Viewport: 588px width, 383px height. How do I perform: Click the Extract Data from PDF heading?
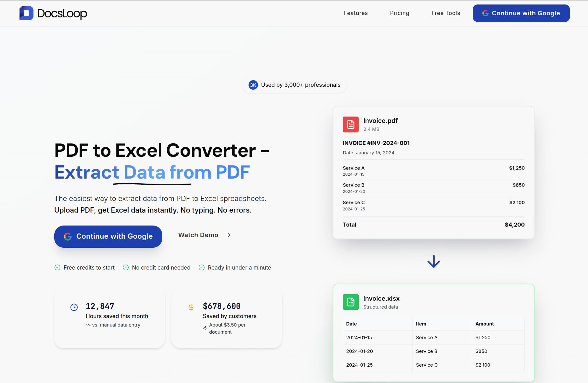point(152,172)
